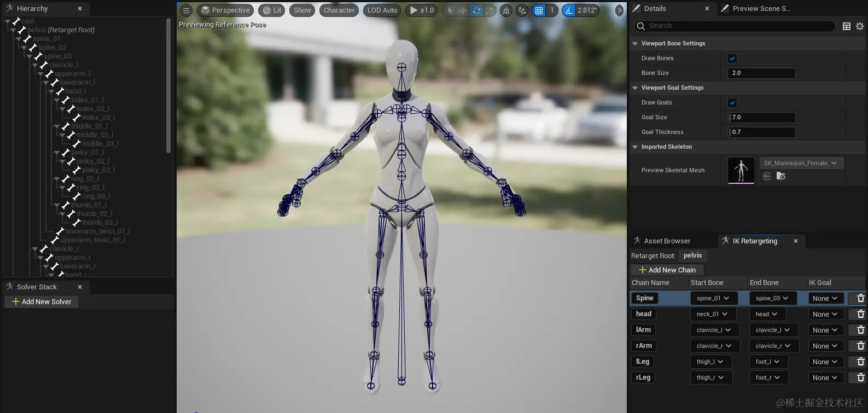Screen dimensions: 868x413
Task: Click the Hierarchy panel vertical scrollbar
Action: click(168, 85)
